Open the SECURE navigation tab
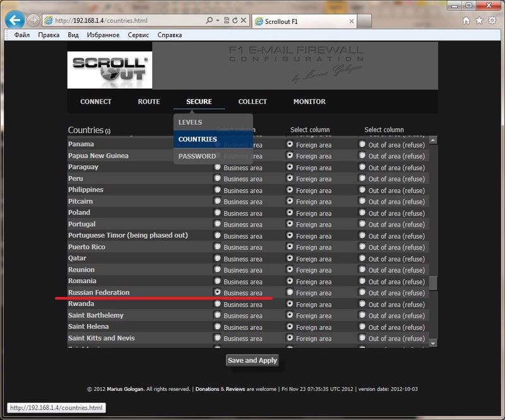The image size is (505, 420). pyautogui.click(x=199, y=102)
